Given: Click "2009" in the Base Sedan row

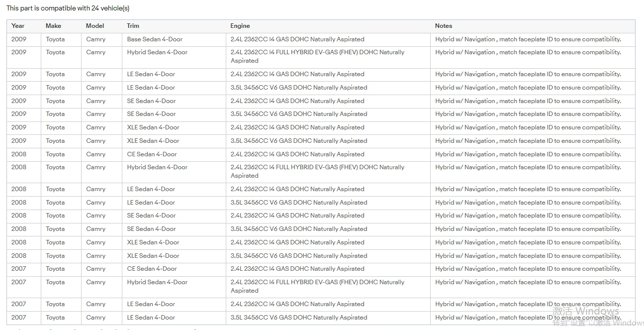Looking at the screenshot, I should click(x=19, y=39).
